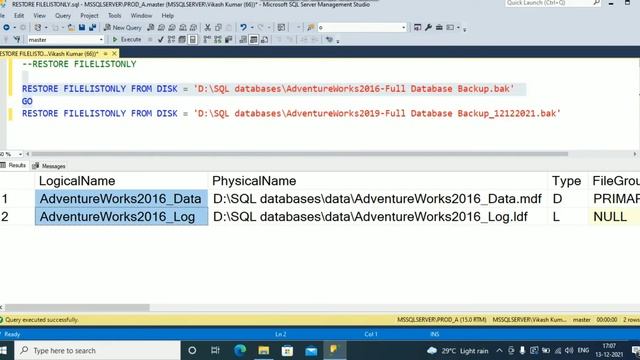Image resolution: width=640 pixels, height=360 pixels.
Task: Click the Query Options icon
Action: point(182,40)
